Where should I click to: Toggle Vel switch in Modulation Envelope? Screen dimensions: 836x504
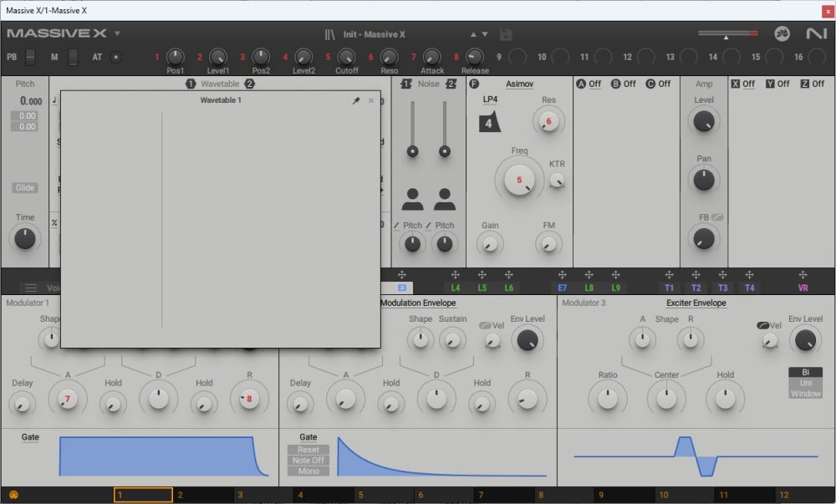[x=485, y=325]
